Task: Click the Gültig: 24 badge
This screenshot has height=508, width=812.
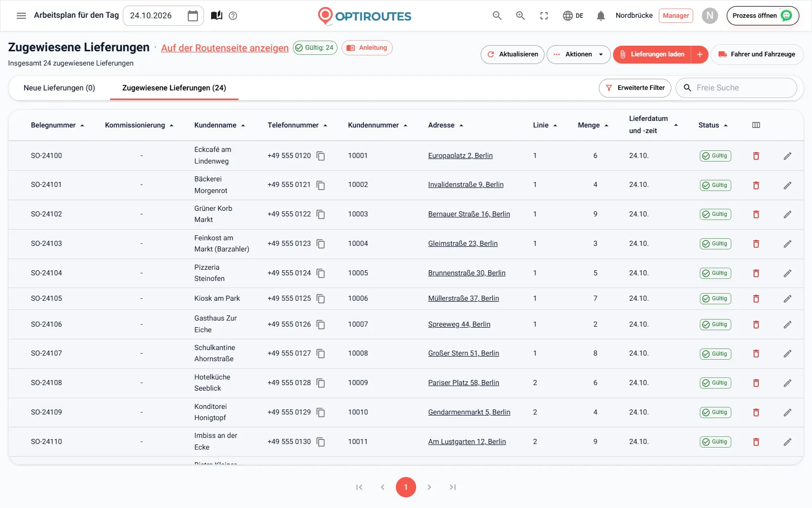Action: coord(315,48)
